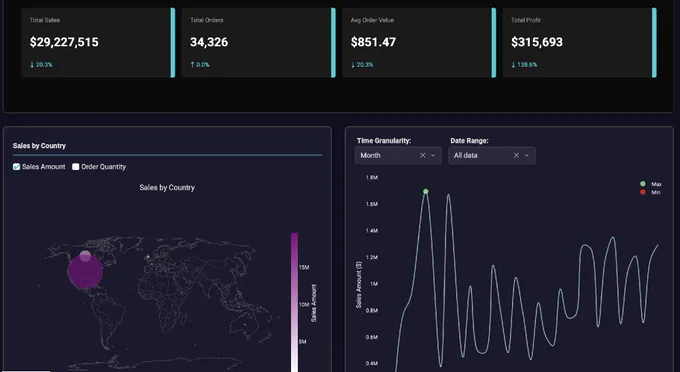Open the Time Granularity Month dropdown

click(x=398, y=156)
